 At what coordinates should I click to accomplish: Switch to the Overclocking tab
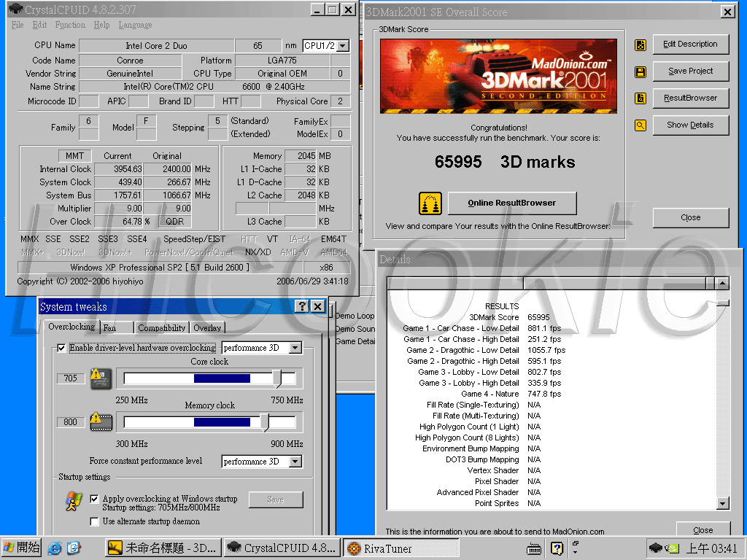(x=71, y=327)
